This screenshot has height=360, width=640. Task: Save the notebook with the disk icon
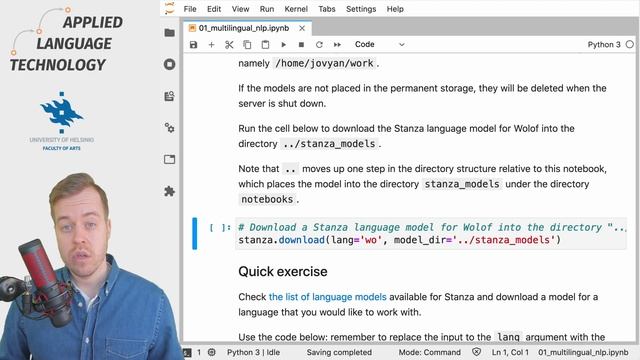click(193, 44)
